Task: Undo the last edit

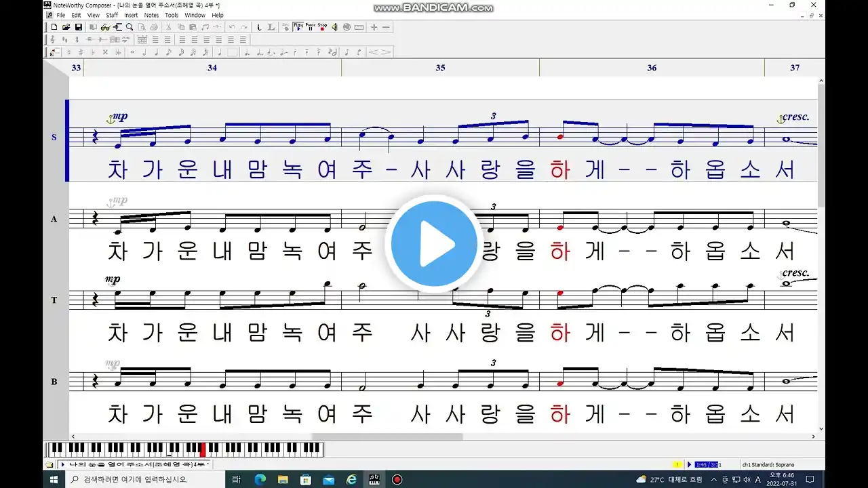Action: pyautogui.click(x=232, y=27)
